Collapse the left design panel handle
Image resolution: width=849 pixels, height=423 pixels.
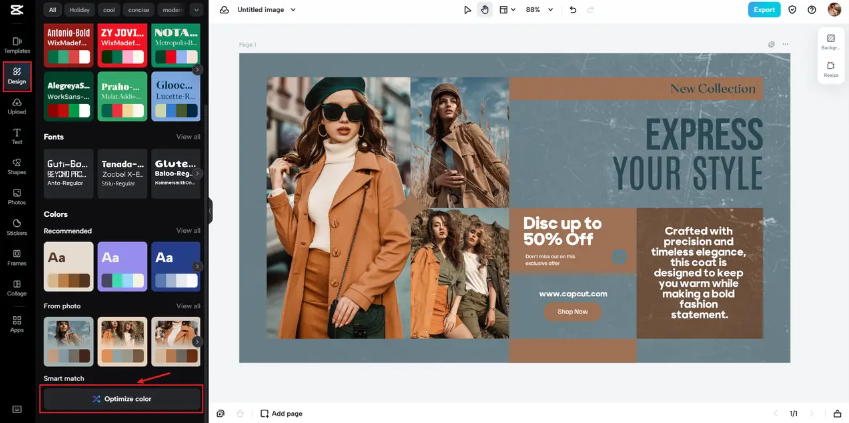210,211
